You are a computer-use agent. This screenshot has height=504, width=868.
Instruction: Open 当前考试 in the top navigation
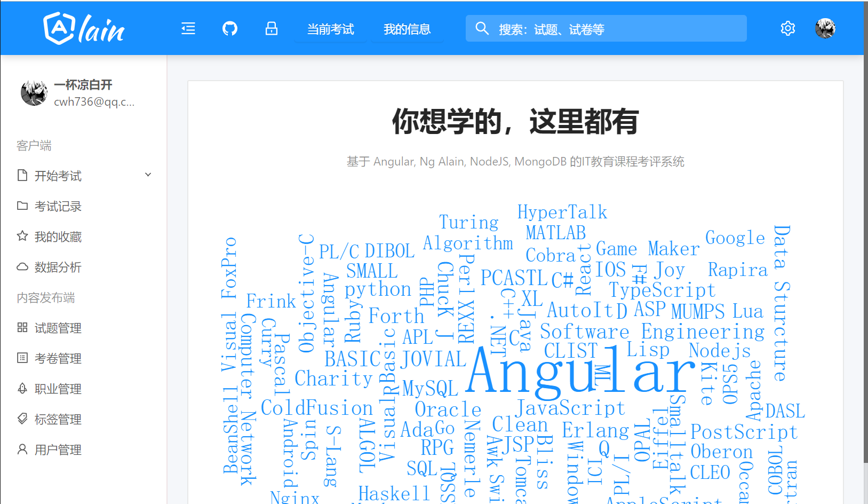pyautogui.click(x=330, y=29)
